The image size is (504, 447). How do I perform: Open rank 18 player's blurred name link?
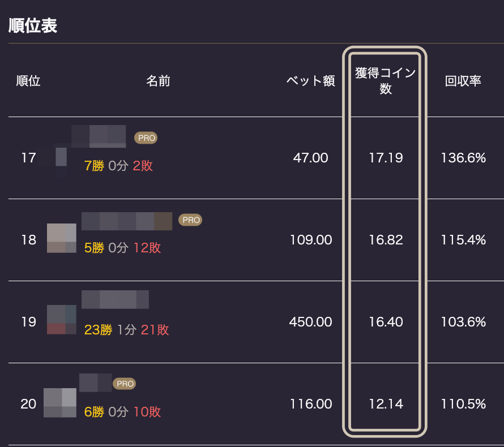127,221
